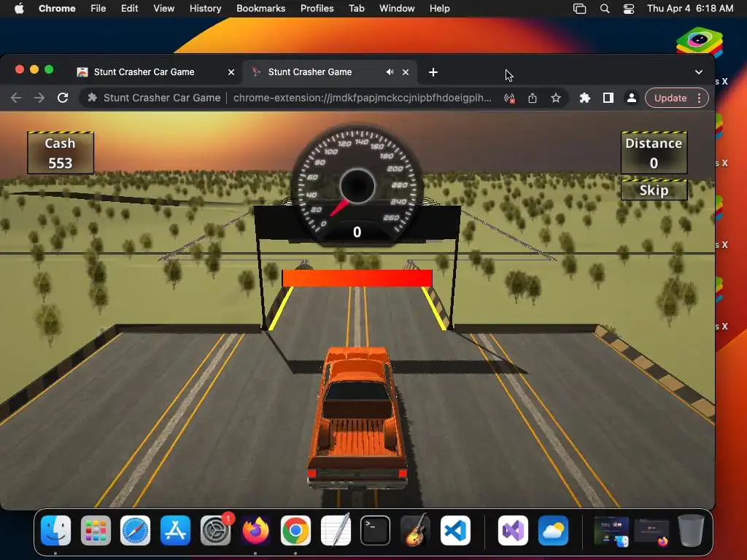Click the chrome-extension URL address field
Viewport: 747px width, 560px height.
pos(362,98)
